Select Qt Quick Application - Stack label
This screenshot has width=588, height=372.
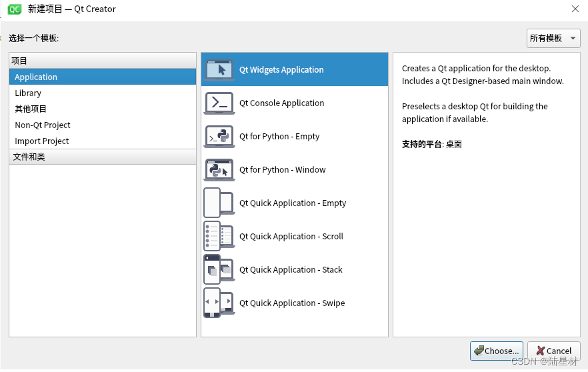coord(291,269)
